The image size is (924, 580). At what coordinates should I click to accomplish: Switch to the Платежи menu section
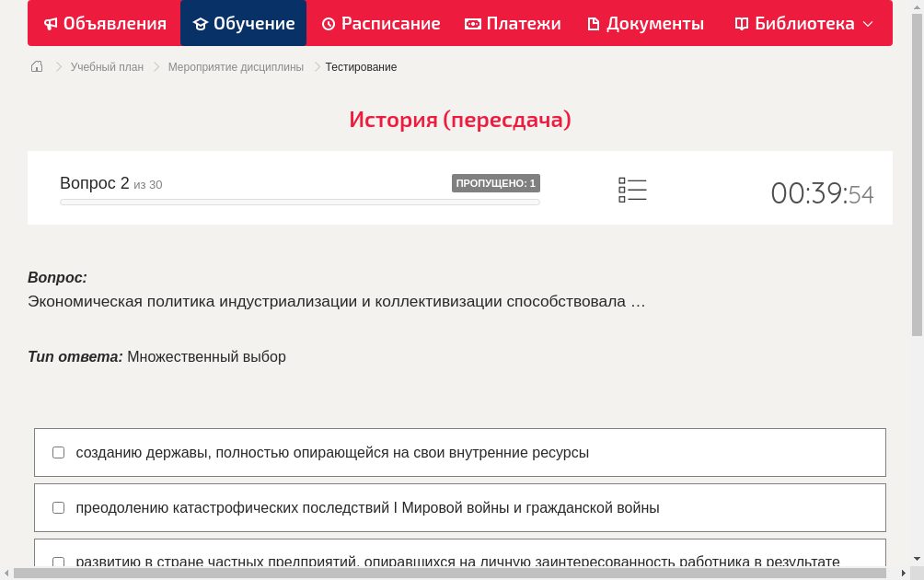(x=514, y=23)
